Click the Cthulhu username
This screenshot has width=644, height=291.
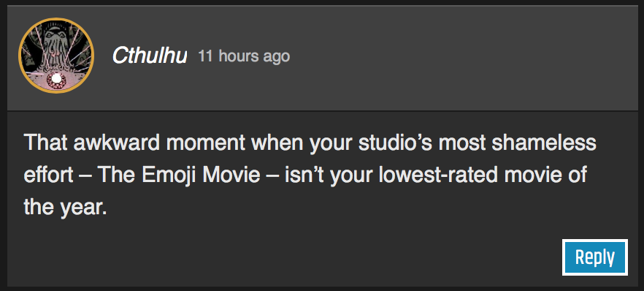pyautogui.click(x=150, y=56)
